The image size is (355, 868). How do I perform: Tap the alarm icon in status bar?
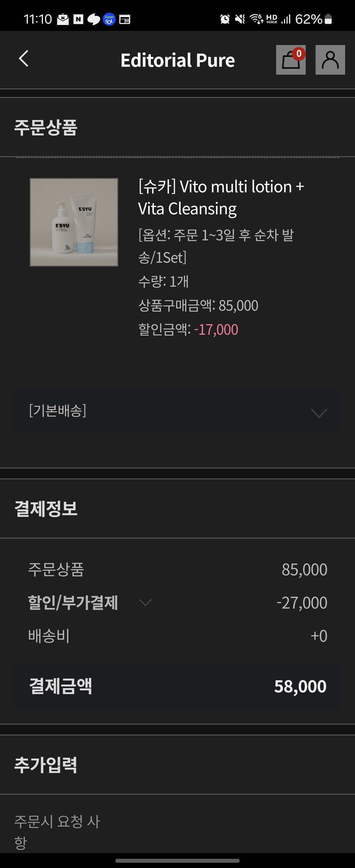(x=225, y=19)
